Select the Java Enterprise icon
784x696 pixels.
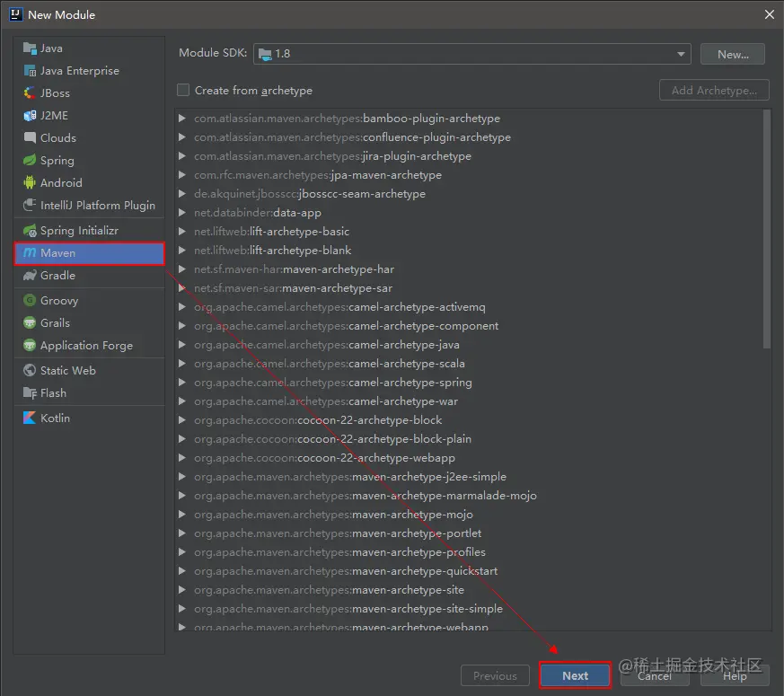tap(30, 71)
